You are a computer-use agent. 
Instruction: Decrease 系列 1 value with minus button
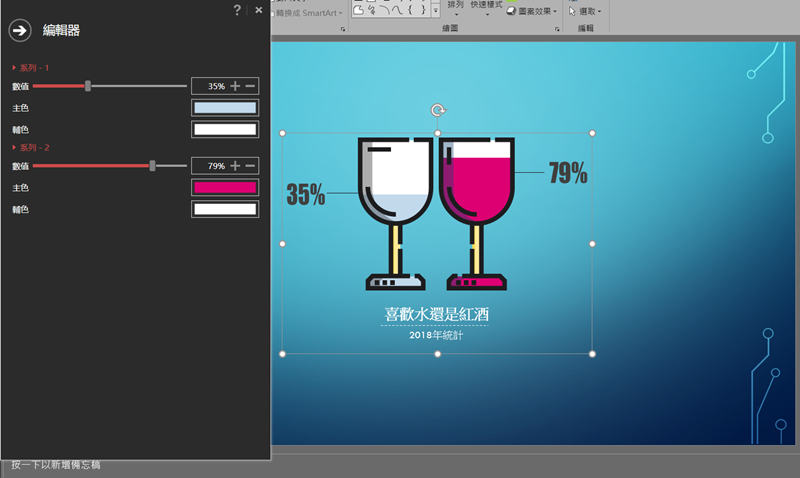(250, 86)
